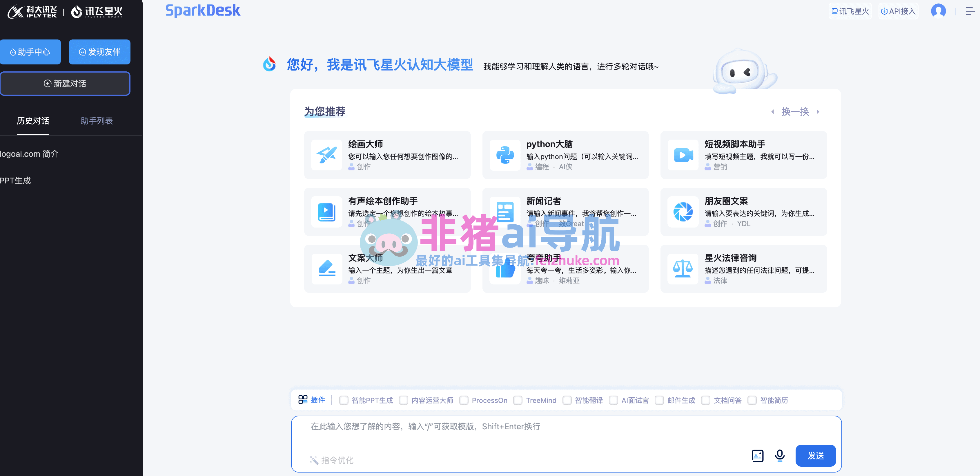980x476 pixels.
Task: Click the left arrow next to 换一换
Action: tap(772, 111)
